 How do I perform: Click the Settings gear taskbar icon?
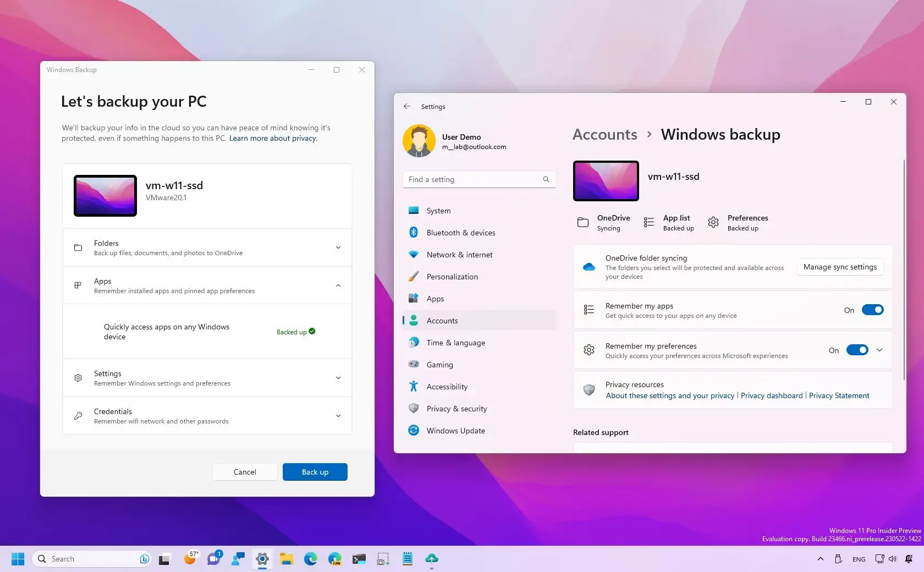(262, 559)
